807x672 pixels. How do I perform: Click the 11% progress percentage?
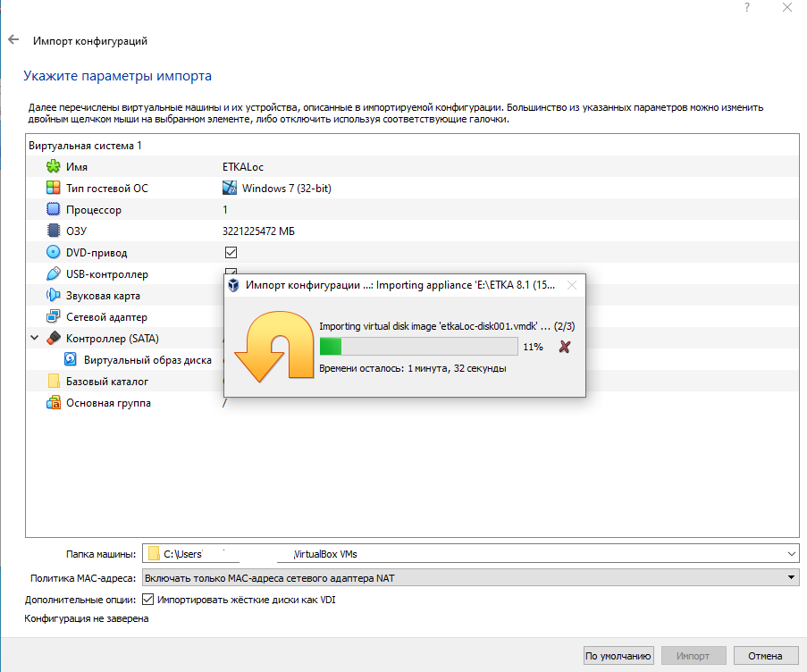(533, 347)
